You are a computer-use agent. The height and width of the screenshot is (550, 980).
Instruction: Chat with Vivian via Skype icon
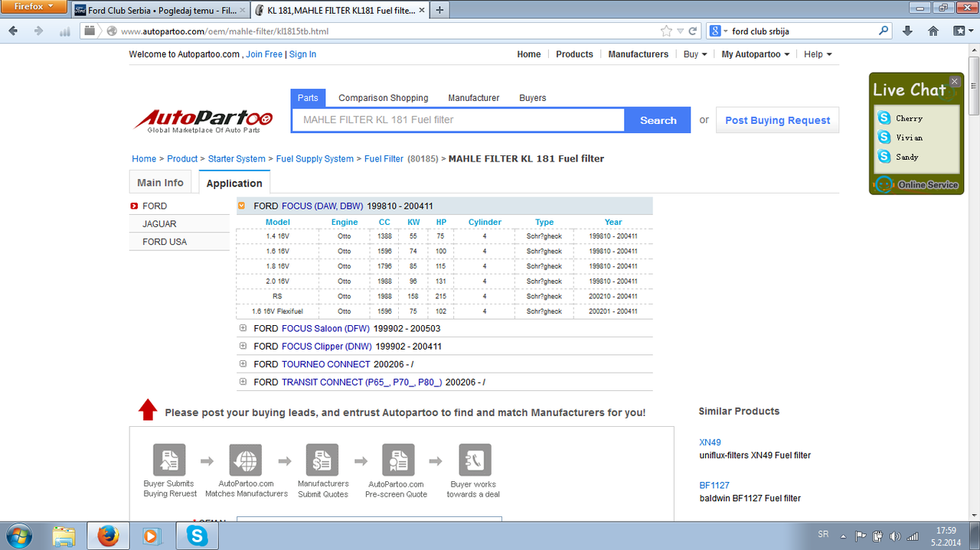click(884, 137)
